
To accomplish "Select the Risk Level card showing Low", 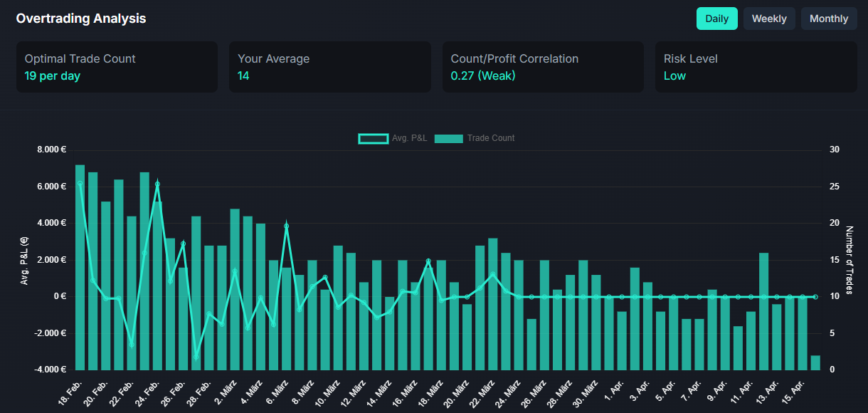I will point(756,67).
